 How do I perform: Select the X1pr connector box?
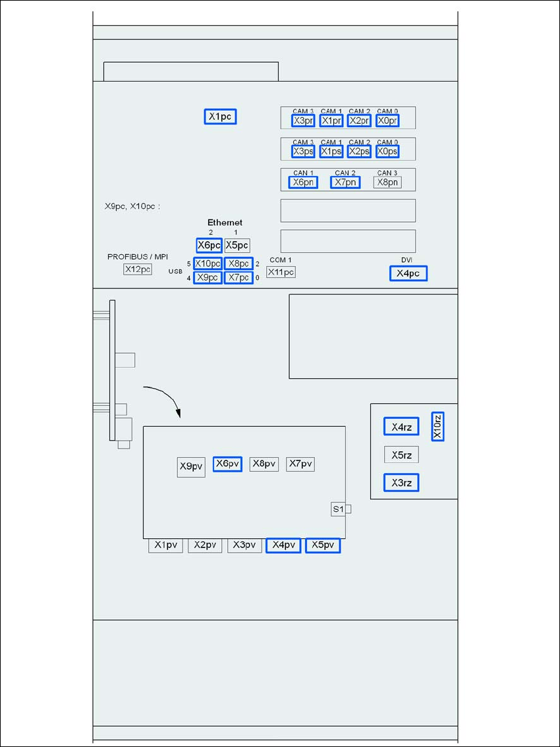pyautogui.click(x=331, y=121)
